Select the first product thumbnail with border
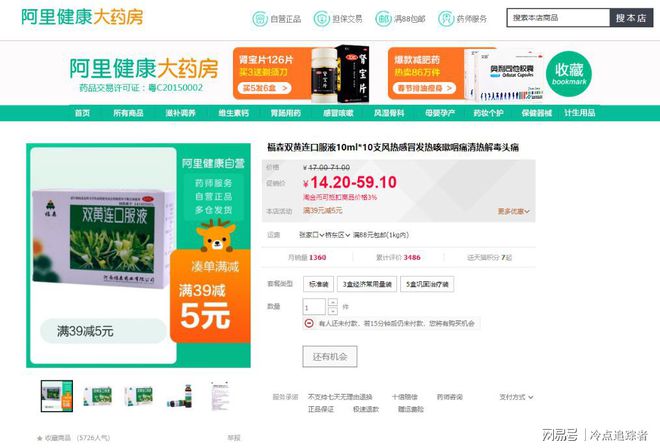Viewport: 660px width, 448px height. pyautogui.click(x=57, y=396)
